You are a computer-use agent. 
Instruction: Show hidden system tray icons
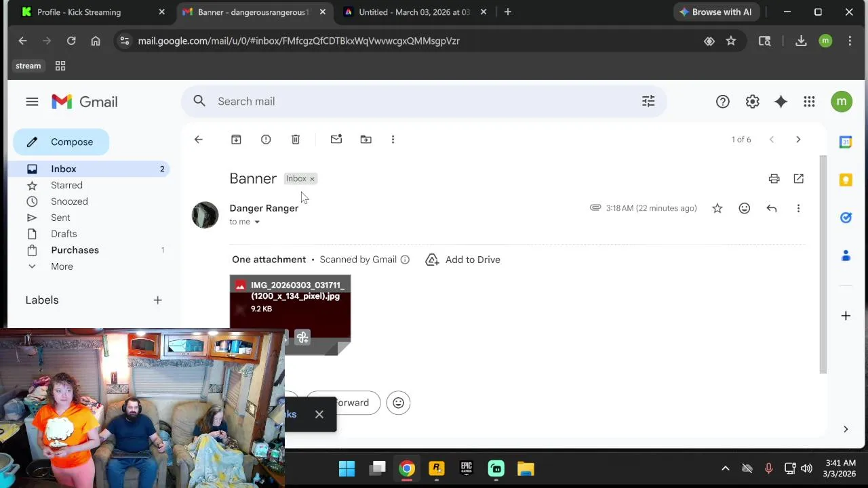point(725,468)
